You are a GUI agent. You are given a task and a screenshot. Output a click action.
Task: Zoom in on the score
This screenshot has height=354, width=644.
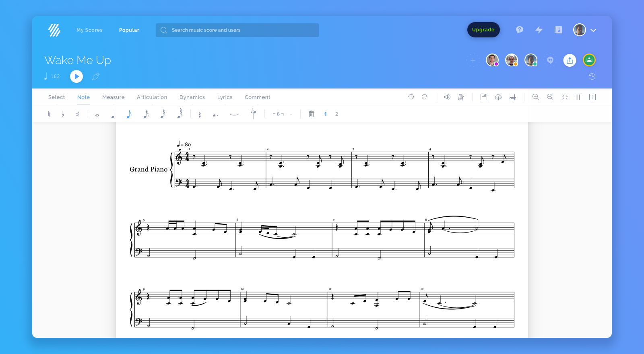[x=536, y=97]
